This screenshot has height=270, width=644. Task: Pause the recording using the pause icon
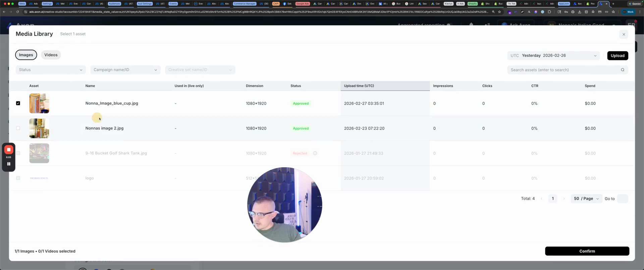coord(9,164)
